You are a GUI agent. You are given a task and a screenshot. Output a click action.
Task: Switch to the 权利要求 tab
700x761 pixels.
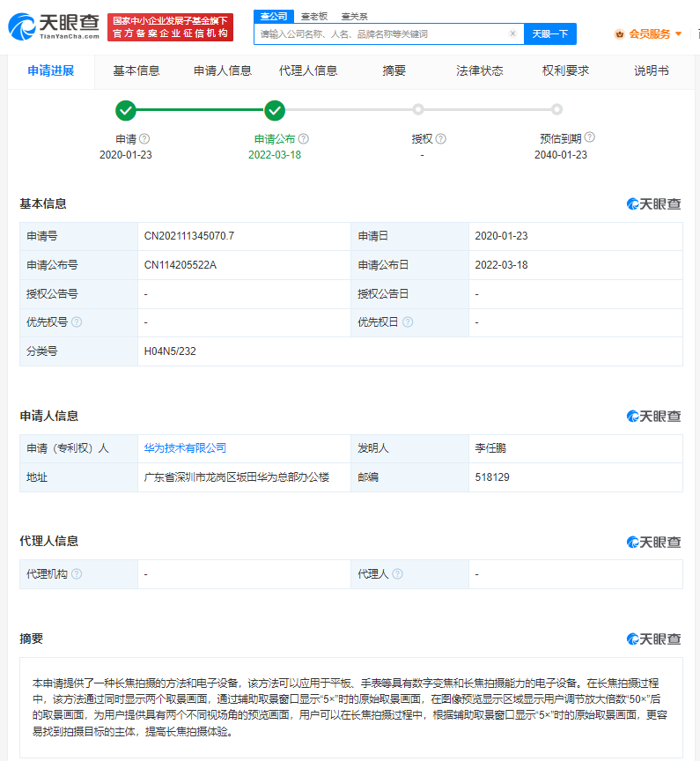tap(565, 71)
